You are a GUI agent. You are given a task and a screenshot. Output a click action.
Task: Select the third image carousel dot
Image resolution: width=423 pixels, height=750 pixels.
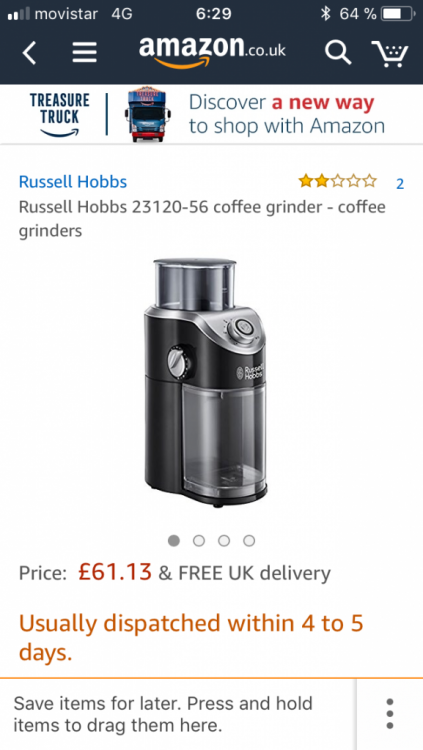pyautogui.click(x=223, y=540)
